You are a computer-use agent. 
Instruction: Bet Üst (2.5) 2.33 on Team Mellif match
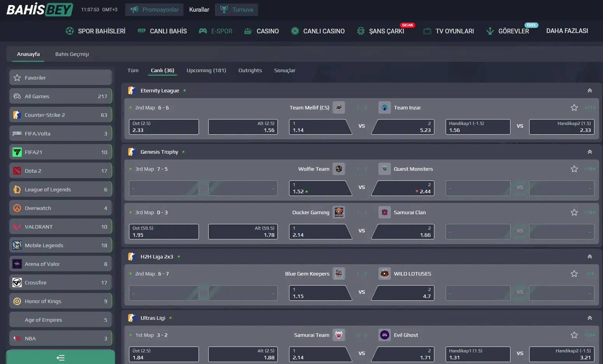[164, 127]
